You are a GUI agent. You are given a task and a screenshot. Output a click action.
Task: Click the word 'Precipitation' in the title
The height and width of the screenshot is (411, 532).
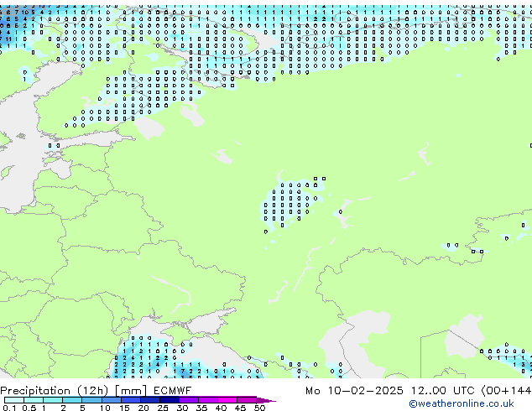(x=35, y=391)
